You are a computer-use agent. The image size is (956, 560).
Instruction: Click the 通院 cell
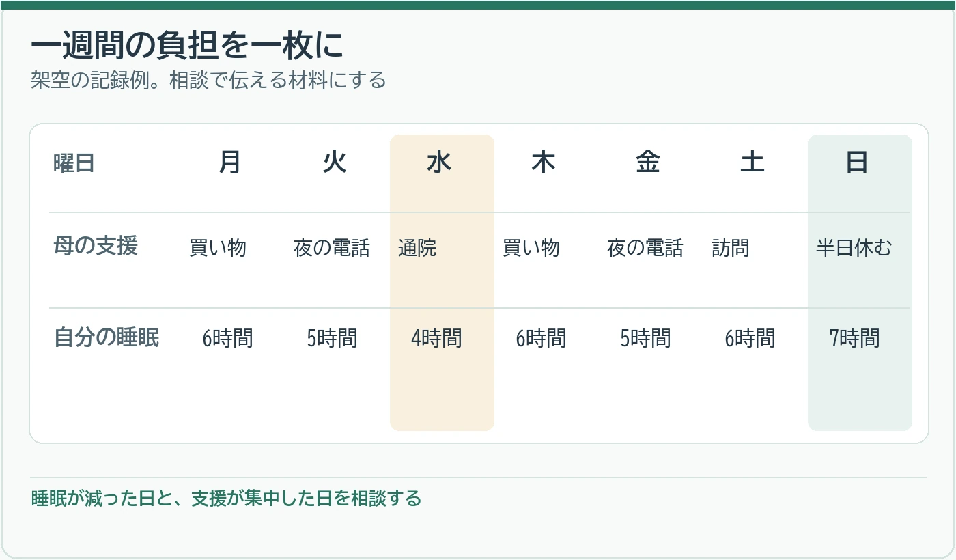pos(417,248)
